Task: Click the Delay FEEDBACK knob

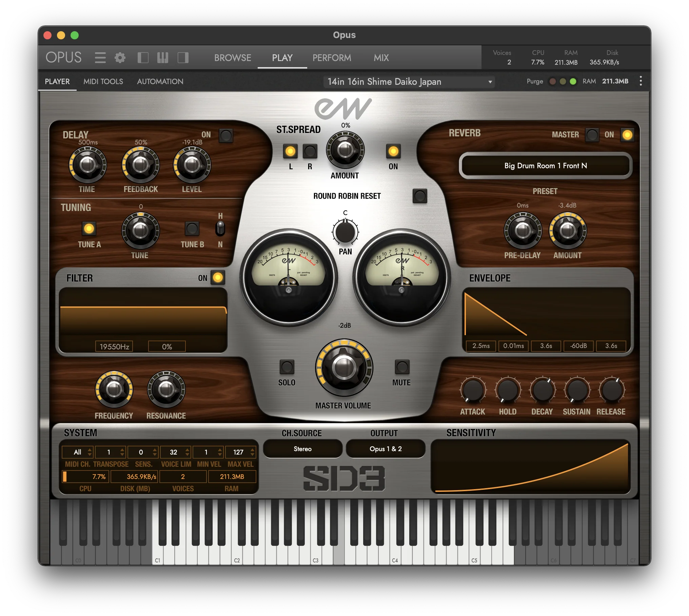Action: [x=140, y=165]
